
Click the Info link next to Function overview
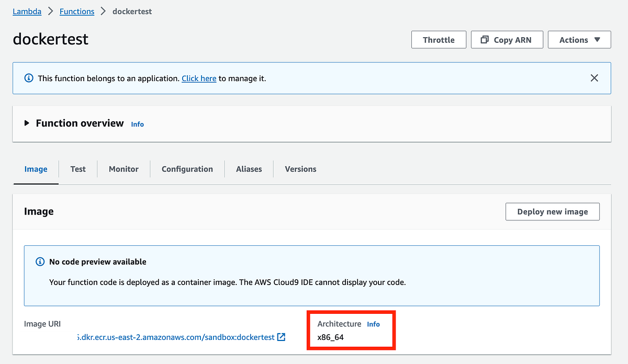(x=137, y=124)
